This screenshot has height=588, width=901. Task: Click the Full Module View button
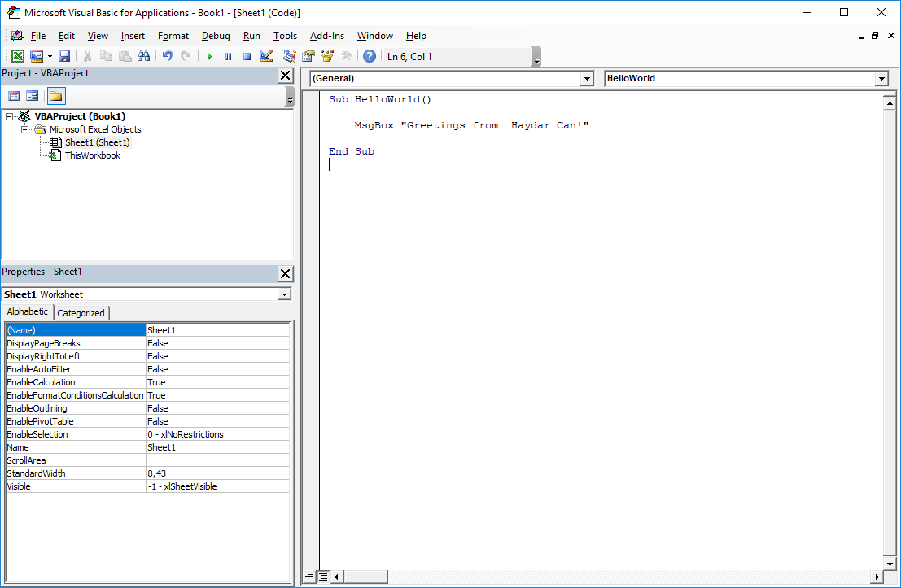(323, 577)
